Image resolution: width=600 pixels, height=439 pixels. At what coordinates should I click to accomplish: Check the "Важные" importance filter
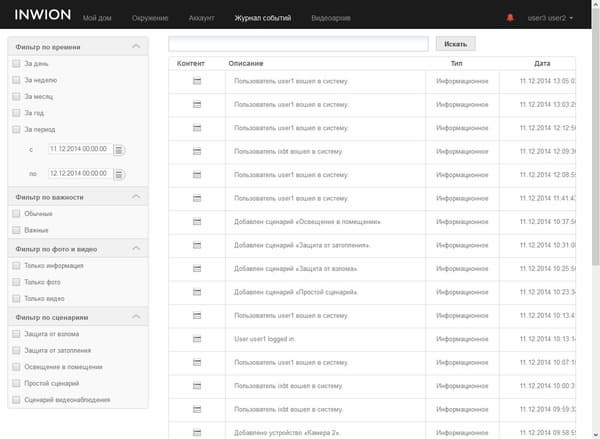click(x=16, y=230)
